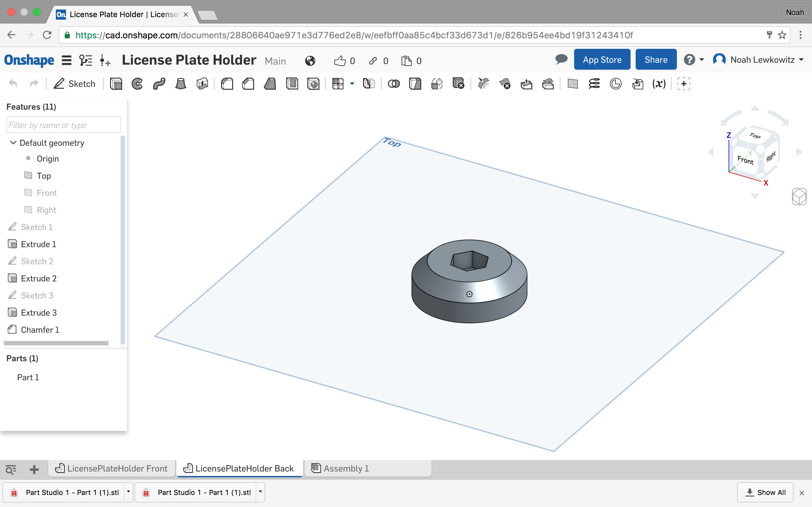
Task: Click the Mirror tool icon
Action: click(x=368, y=84)
